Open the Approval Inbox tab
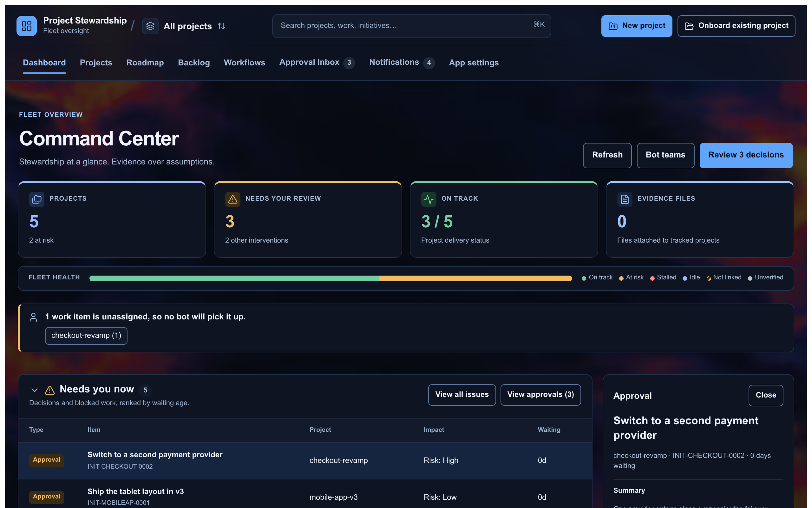 317,63
